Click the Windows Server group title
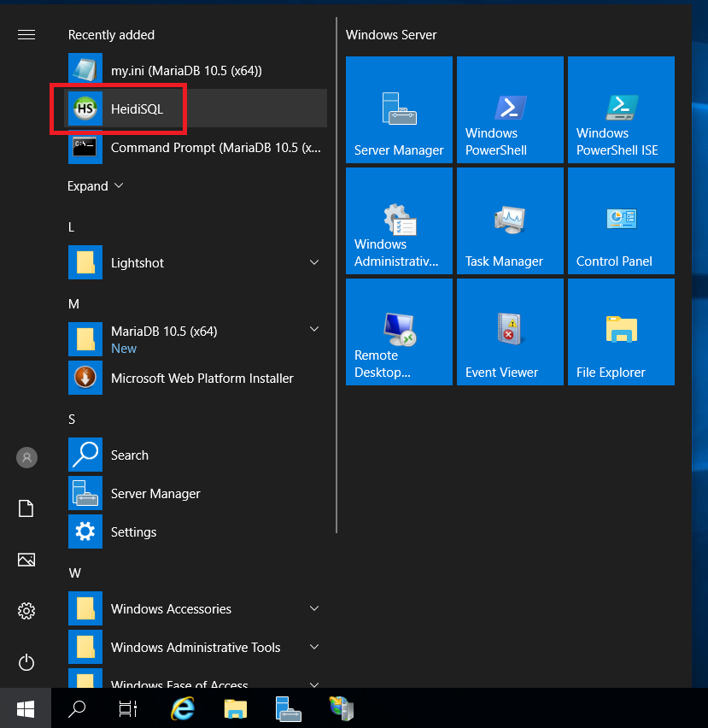Viewport: 708px width, 728px height. 391,35
